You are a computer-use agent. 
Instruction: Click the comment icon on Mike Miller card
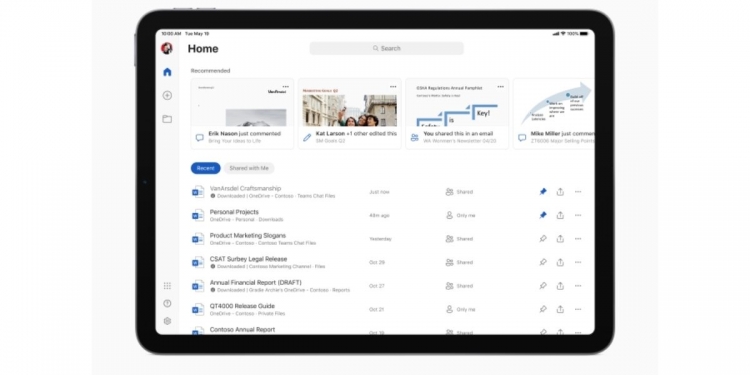click(522, 137)
